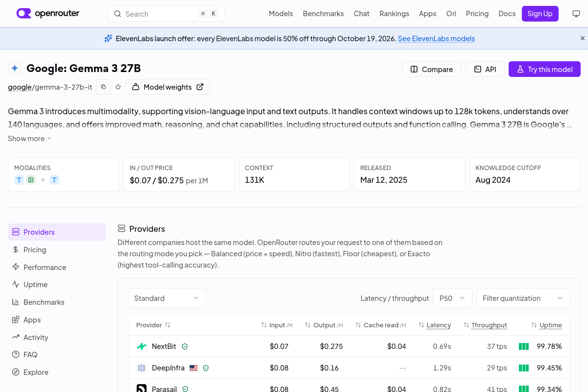Click the NextBit provider logo
This screenshot has height=392, width=588.
(x=142, y=346)
